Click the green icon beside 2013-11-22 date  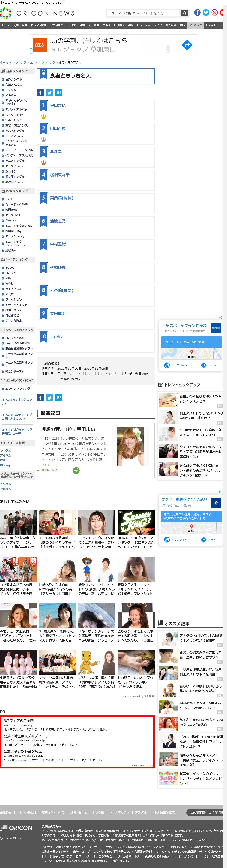click(x=76, y=470)
